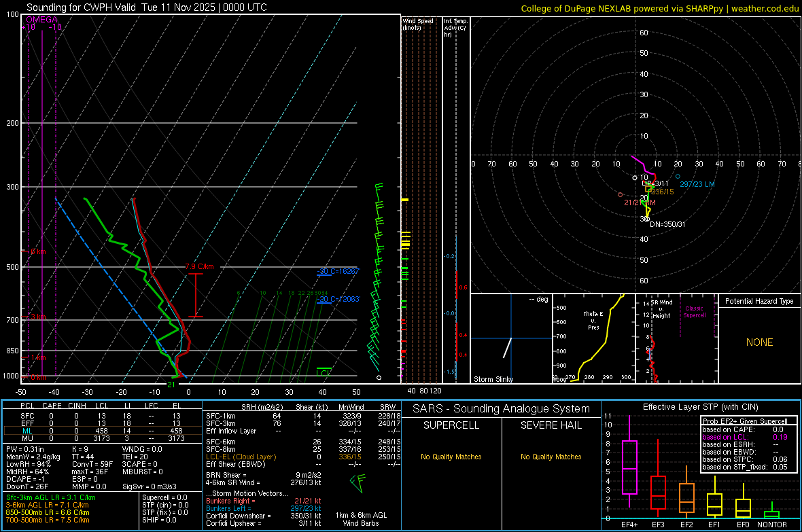
Task: Click the -30 C=16267' height label
Action: coord(338,271)
